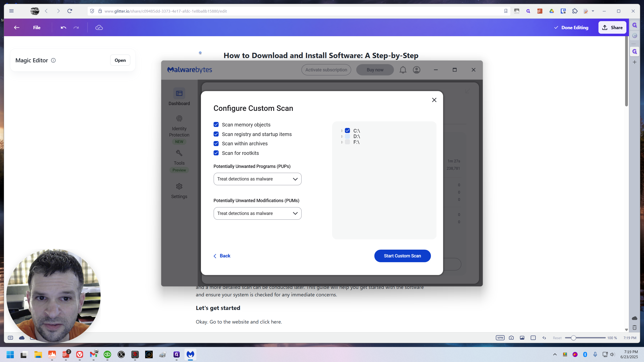
Task: Click Activate subscription
Action: click(326, 70)
